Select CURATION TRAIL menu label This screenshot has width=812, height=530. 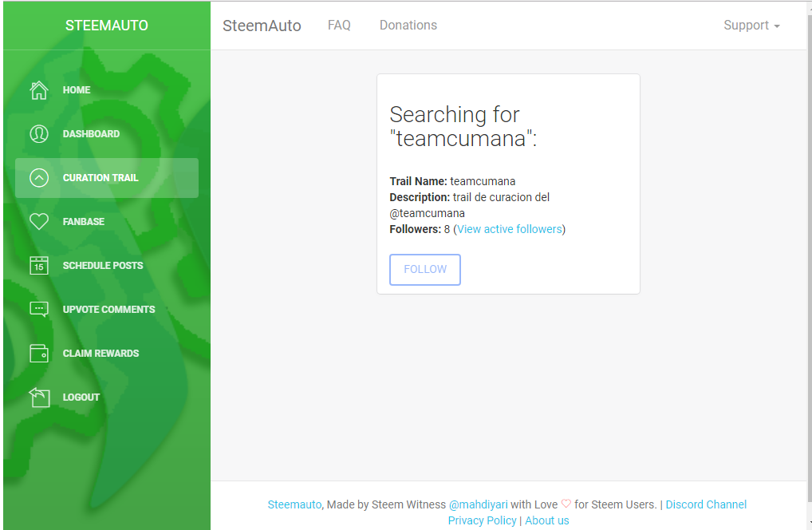point(101,178)
